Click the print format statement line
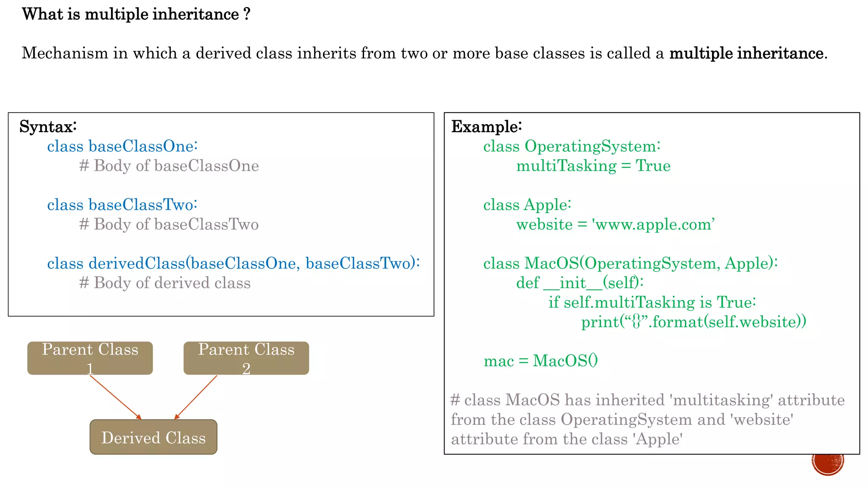 tap(693, 322)
